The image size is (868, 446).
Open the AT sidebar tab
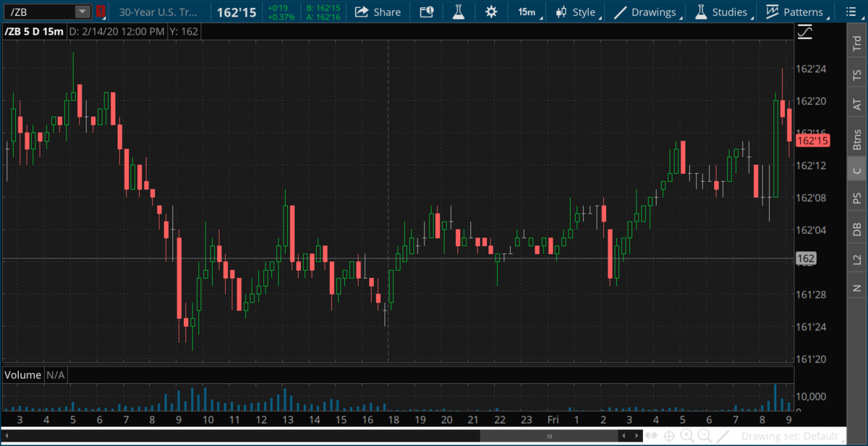856,105
